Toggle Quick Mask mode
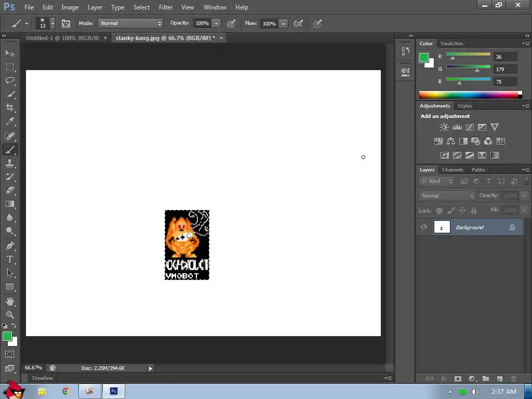Image resolution: width=532 pixels, height=399 pixels. [x=10, y=354]
